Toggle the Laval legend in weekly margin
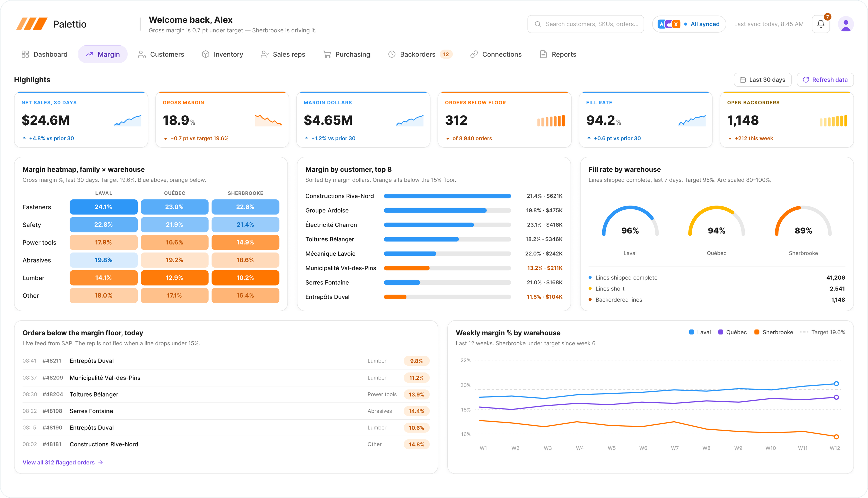 (x=700, y=332)
